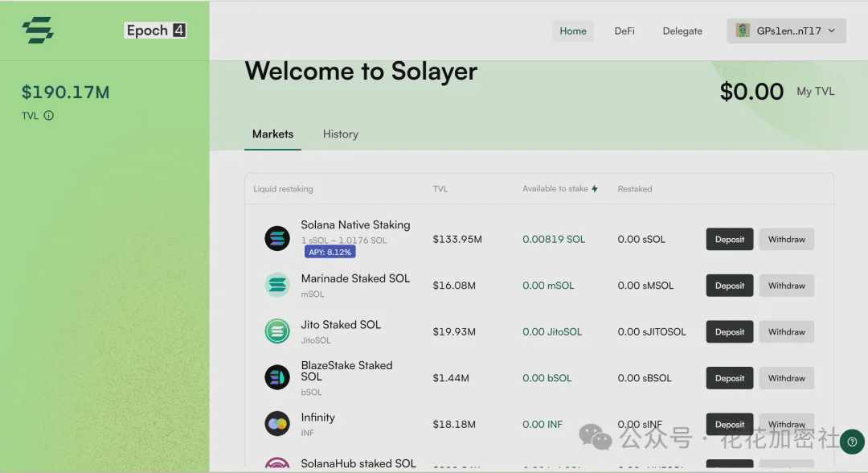Viewport: 868px width, 473px height.
Task: Click the $19.93M TVL value
Action: coord(454,331)
